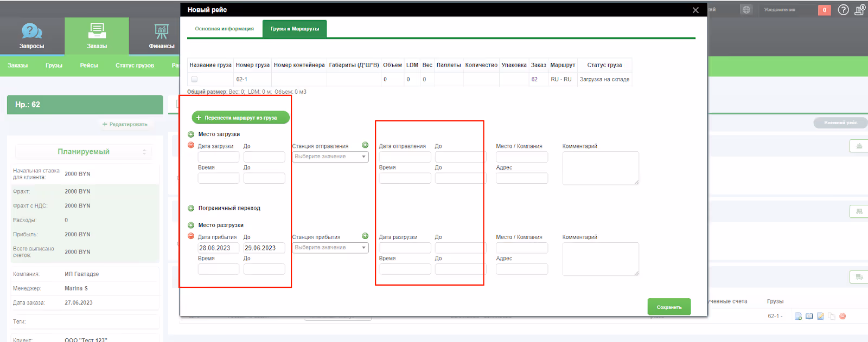Focus the Дата разгрузки start field

pos(405,248)
